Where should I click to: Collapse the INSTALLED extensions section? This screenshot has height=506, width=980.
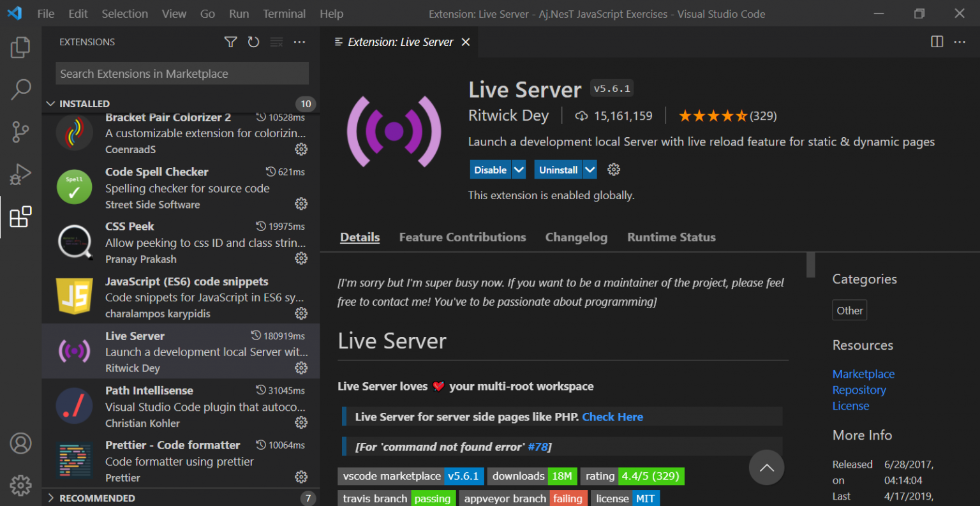click(x=51, y=103)
